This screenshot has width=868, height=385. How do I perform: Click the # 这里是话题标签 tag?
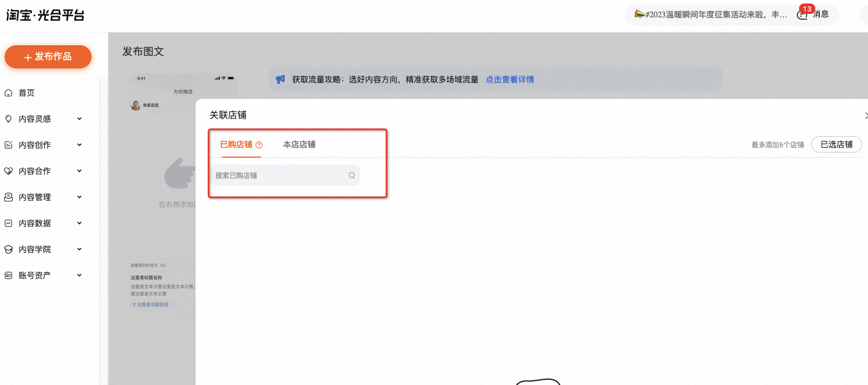coord(151,304)
